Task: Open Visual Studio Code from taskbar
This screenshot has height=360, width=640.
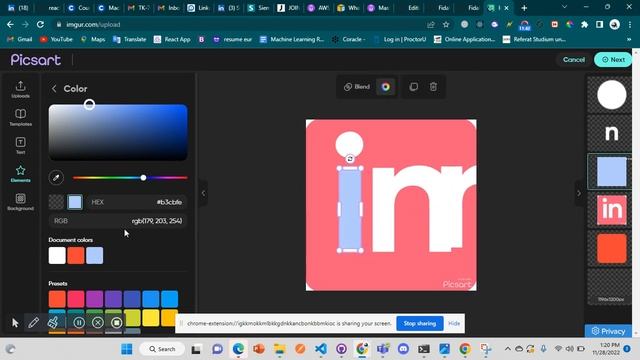Action: [x=321, y=349]
